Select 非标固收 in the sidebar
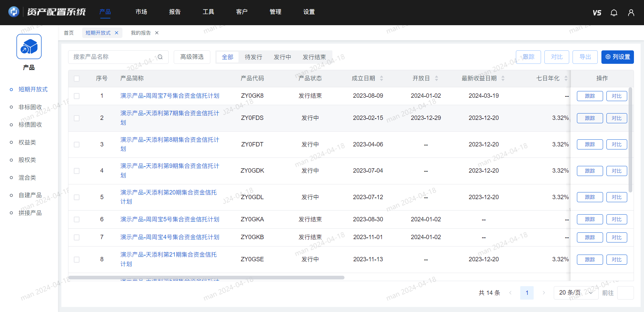The image size is (644, 312). click(x=30, y=107)
